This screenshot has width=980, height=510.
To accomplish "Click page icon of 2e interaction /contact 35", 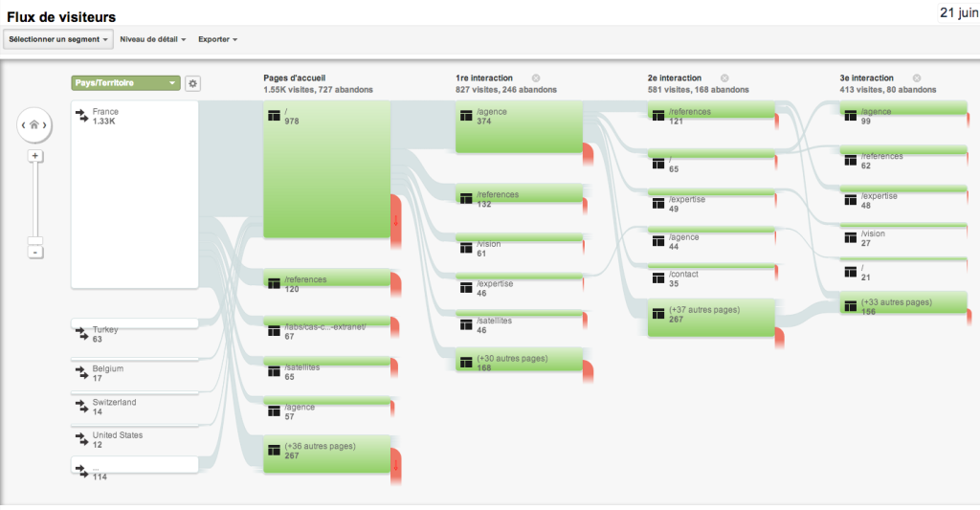I will coord(658,278).
